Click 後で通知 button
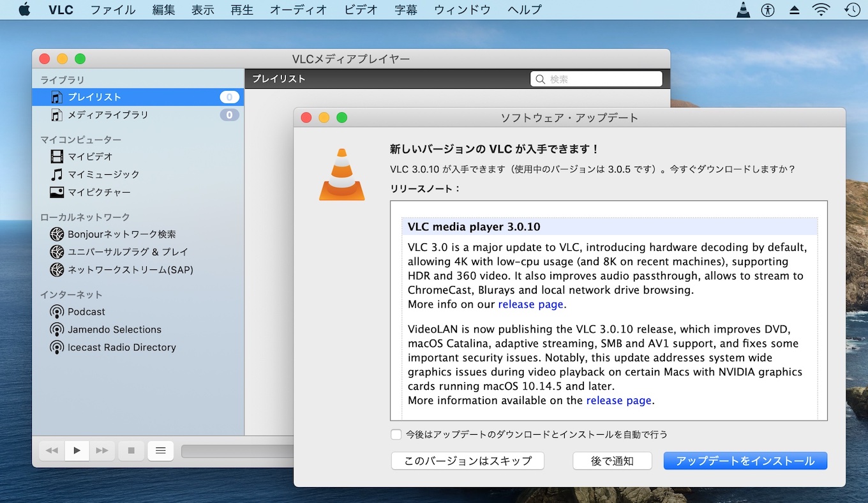 612,461
